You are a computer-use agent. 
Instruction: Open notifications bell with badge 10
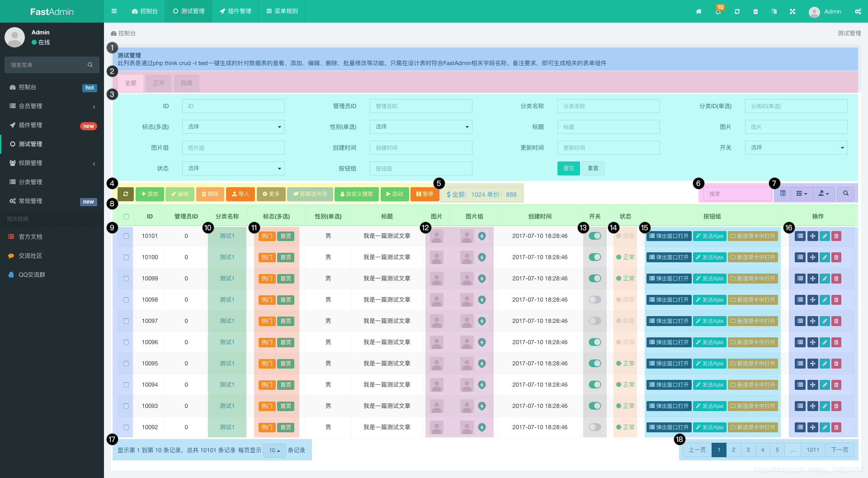click(718, 11)
